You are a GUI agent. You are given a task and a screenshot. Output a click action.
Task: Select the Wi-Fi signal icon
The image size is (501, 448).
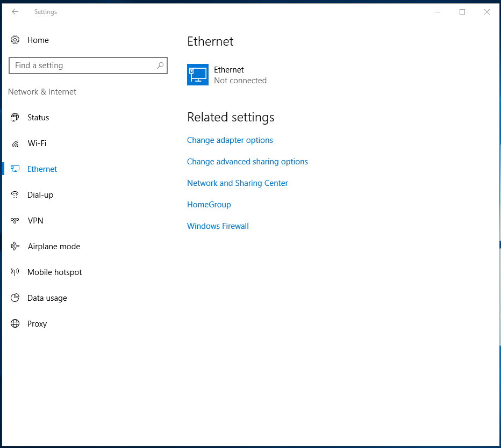coord(15,143)
